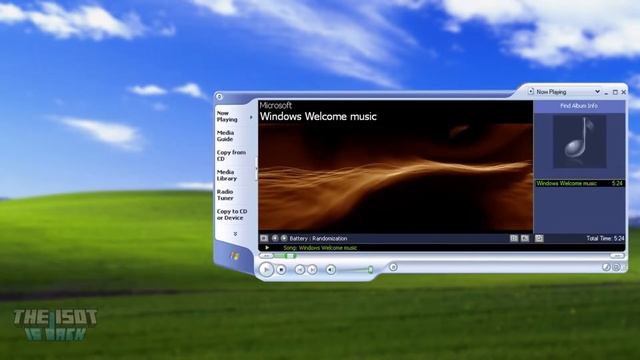Click the rewind end of the seek bar
Screen dimensions: 640x360
[x=266, y=256]
